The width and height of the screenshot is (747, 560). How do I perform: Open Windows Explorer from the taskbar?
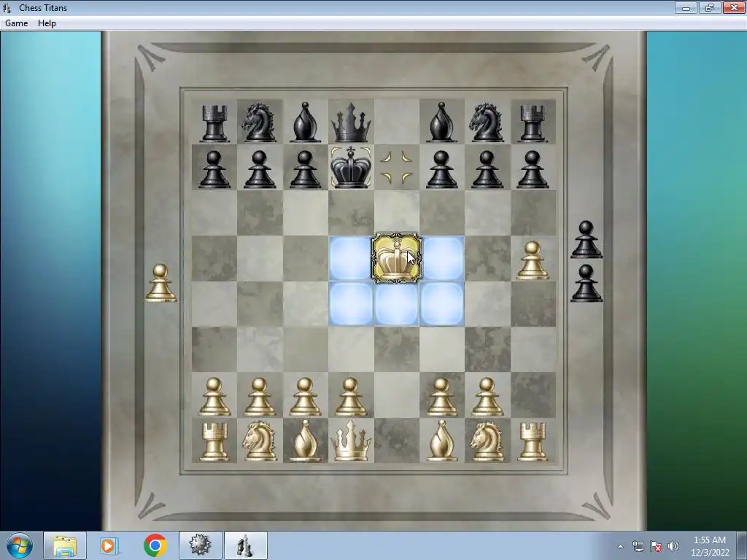tap(65, 545)
